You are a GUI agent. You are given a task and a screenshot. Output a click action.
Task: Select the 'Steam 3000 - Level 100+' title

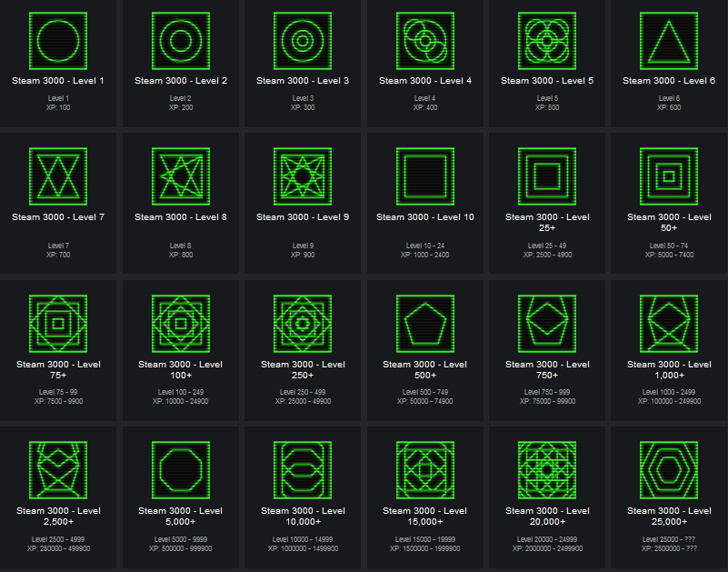point(181,369)
